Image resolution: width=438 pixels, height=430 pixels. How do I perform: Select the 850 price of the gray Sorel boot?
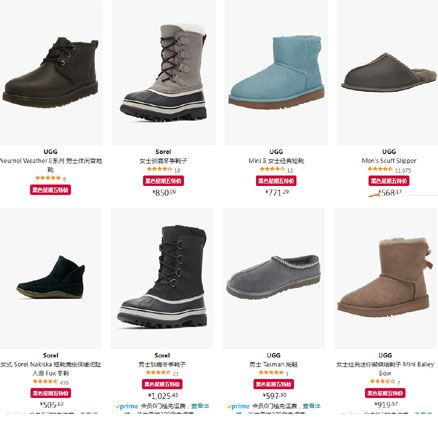164,192
